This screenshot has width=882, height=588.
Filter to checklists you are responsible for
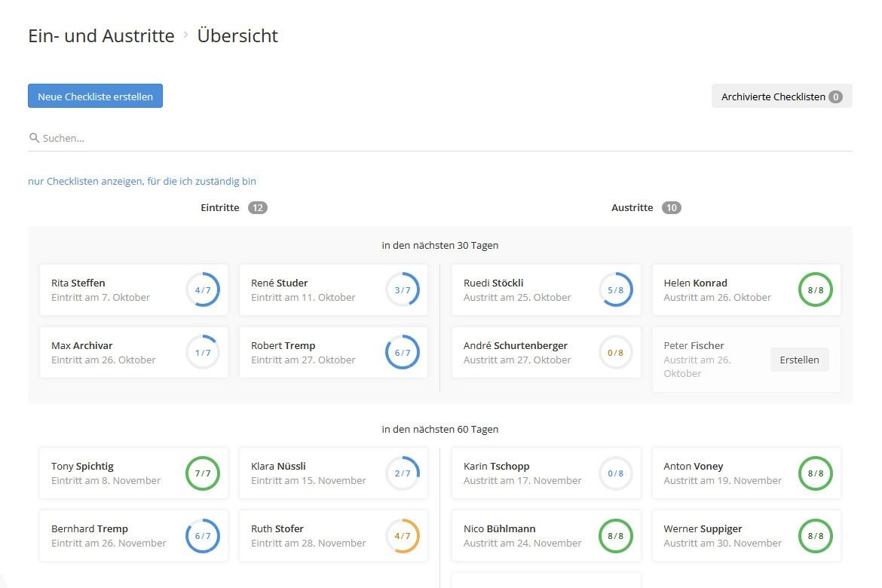pos(142,181)
